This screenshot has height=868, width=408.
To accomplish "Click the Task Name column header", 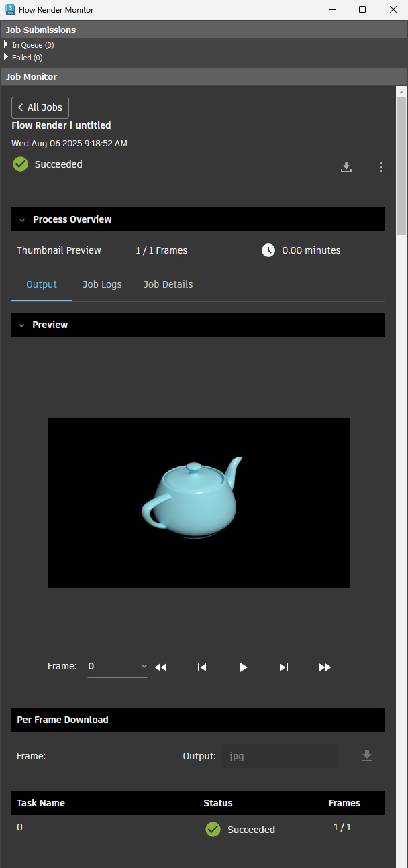I will pos(41,803).
